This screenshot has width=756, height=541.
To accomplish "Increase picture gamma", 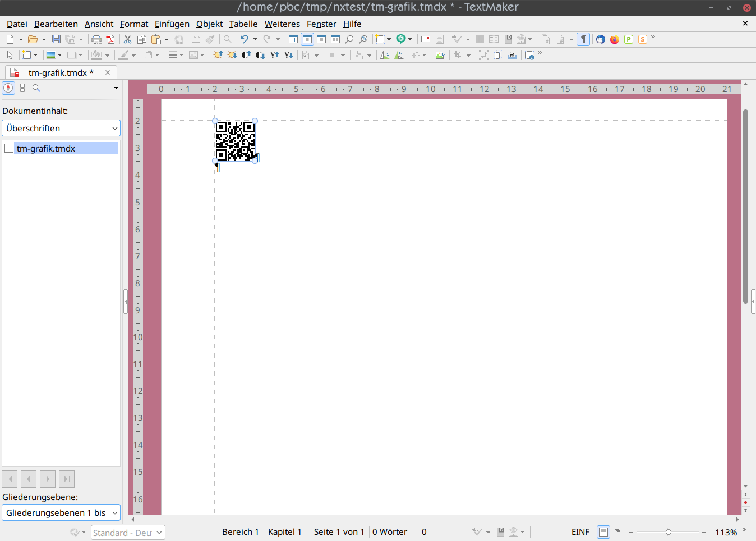I will (274, 55).
